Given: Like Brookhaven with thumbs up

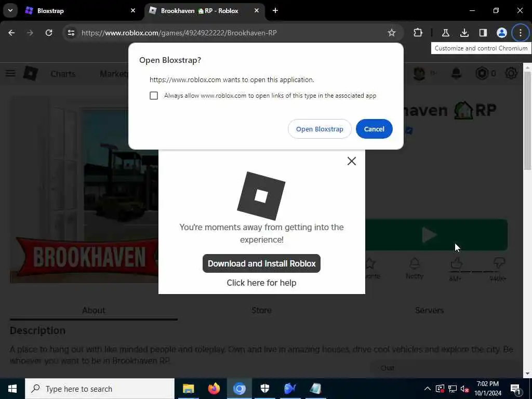Looking at the screenshot, I should (456, 263).
